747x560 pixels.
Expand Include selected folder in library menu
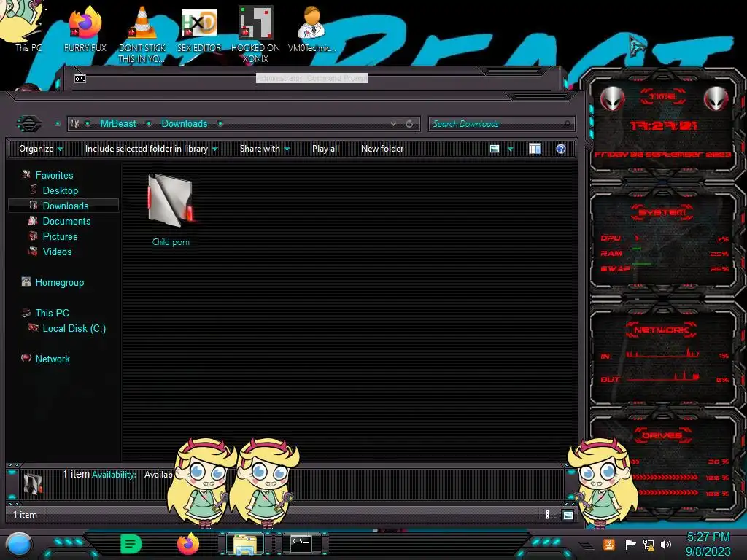(152, 149)
